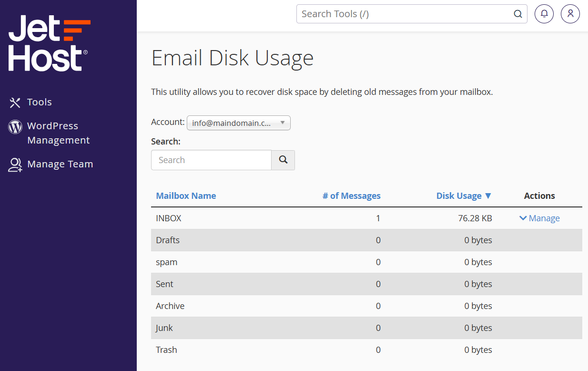The height and width of the screenshot is (371, 588).
Task: Select the Archive mailbox row
Action: [366, 306]
